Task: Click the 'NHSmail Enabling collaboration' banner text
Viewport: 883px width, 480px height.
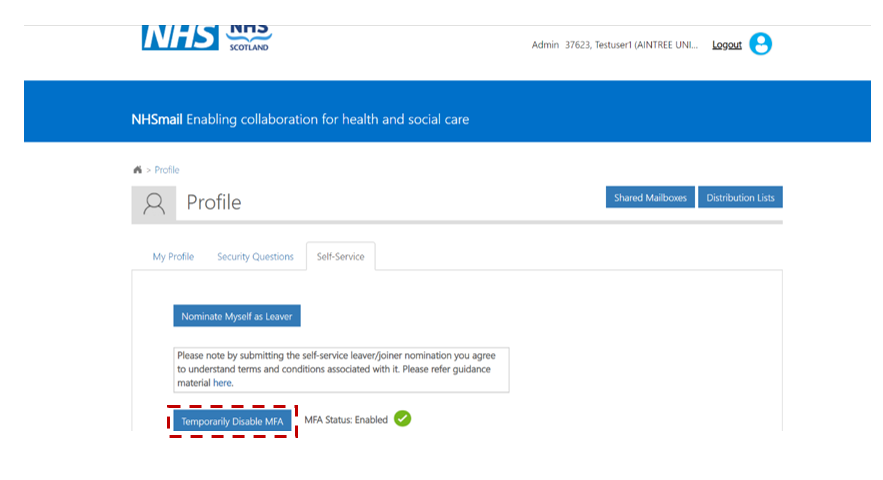Action: [300, 119]
